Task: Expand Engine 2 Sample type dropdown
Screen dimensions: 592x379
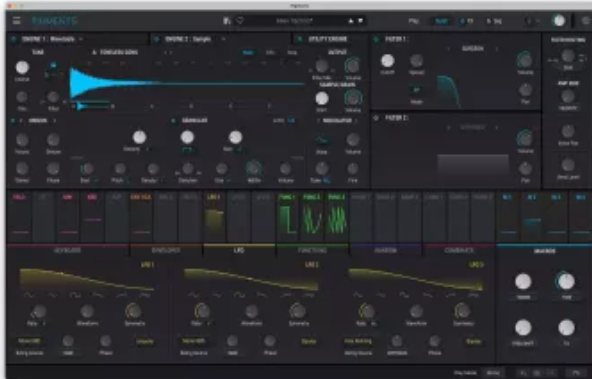Action: tap(224, 39)
